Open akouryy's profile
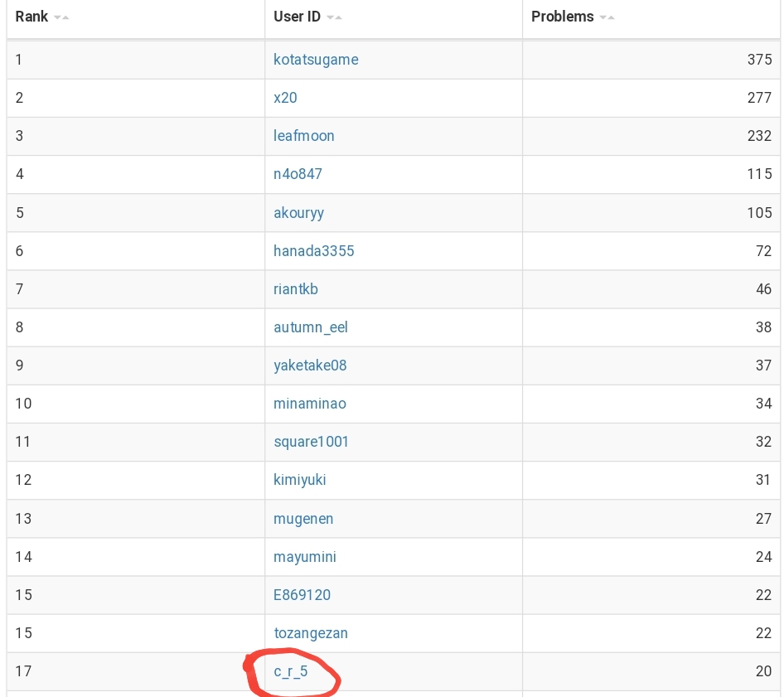This screenshot has height=697, width=784. (298, 213)
